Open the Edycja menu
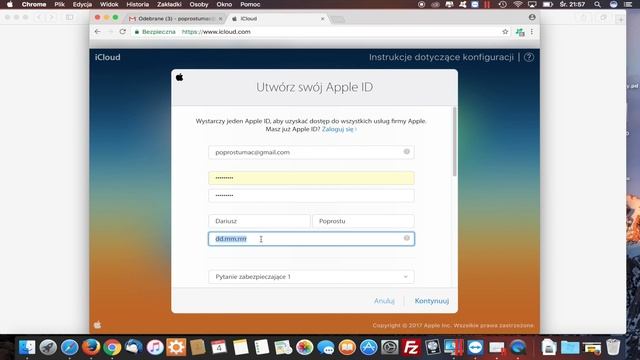Screen dimensions: 640x360 pyautogui.click(x=82, y=4)
